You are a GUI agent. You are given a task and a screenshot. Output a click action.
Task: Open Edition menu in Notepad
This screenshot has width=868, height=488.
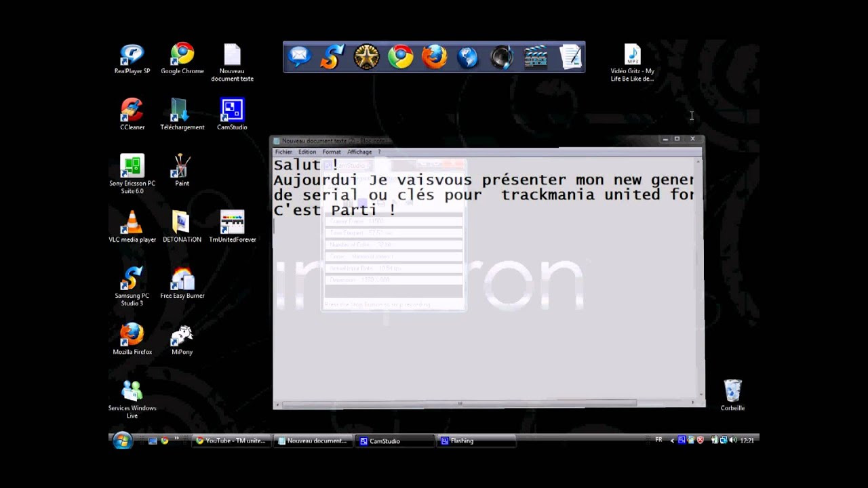307,152
